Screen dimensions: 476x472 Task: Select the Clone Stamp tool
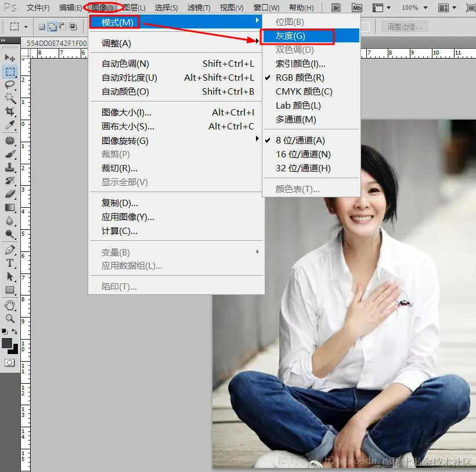(10, 167)
